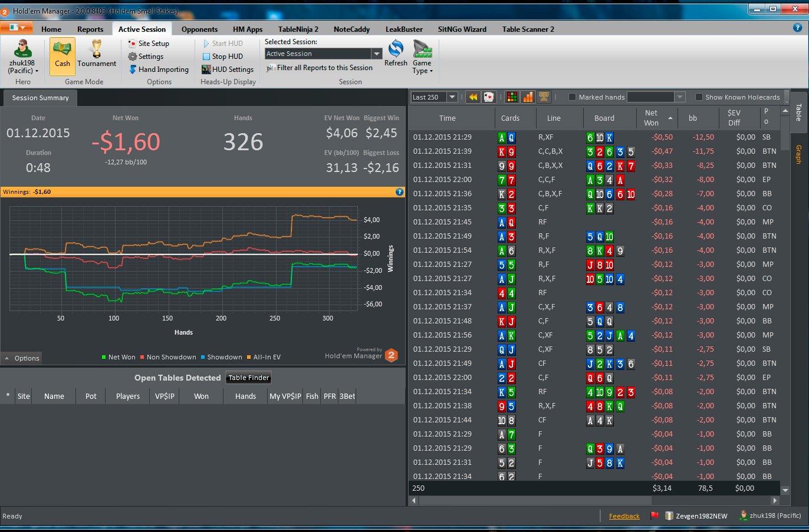Click the Winnings graph help icon
This screenshot has width=809, height=532.
(x=399, y=191)
